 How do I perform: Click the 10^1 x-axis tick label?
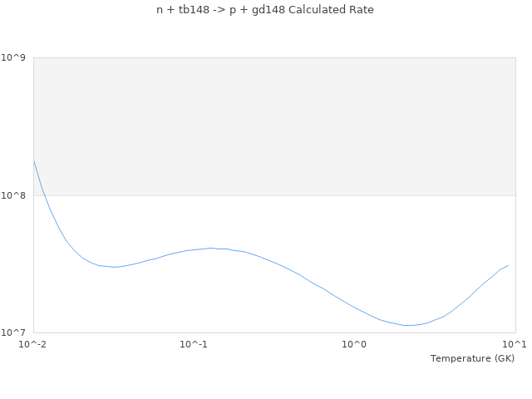click(515, 344)
